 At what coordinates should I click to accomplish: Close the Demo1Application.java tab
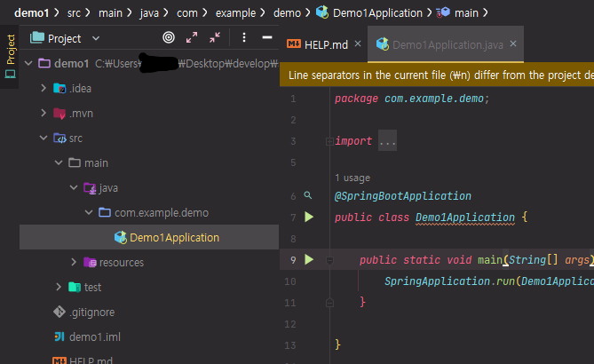[513, 44]
